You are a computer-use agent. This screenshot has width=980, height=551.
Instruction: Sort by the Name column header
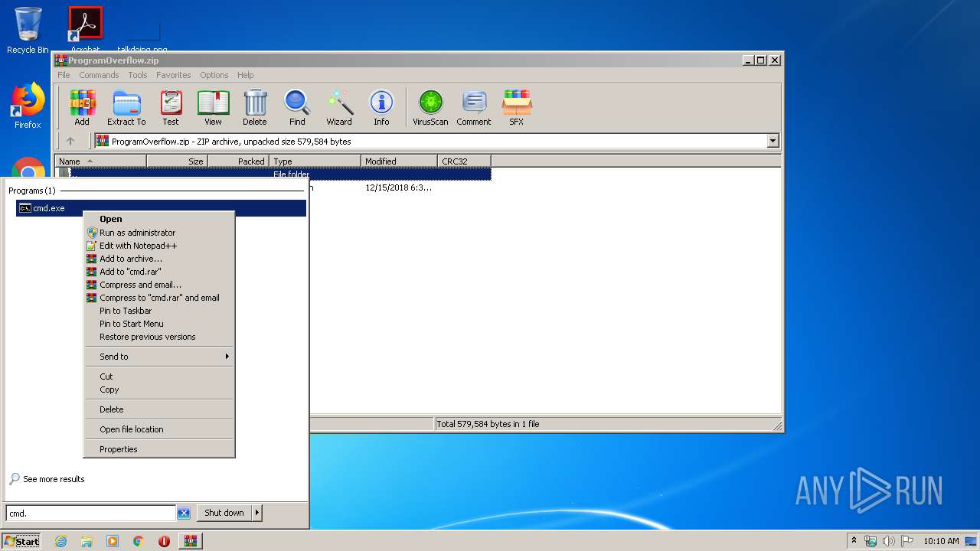101,161
